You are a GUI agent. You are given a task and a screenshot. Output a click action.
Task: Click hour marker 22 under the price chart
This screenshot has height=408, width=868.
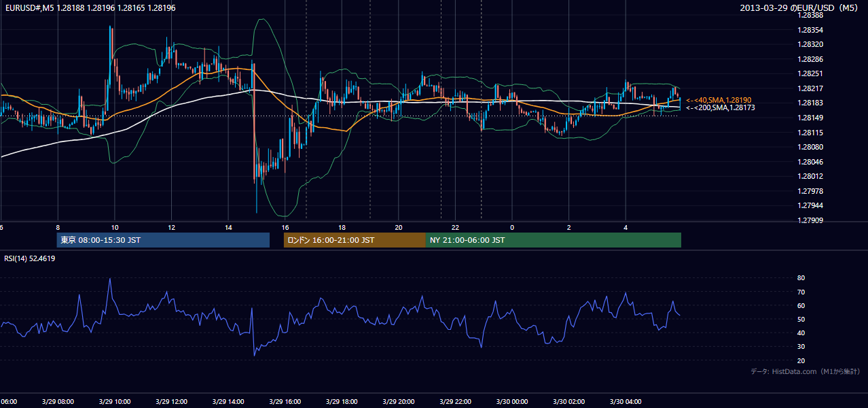click(455, 228)
